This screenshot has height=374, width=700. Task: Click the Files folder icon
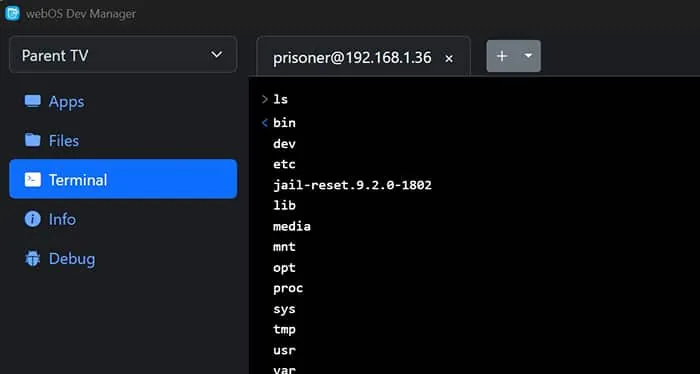pyautogui.click(x=33, y=140)
